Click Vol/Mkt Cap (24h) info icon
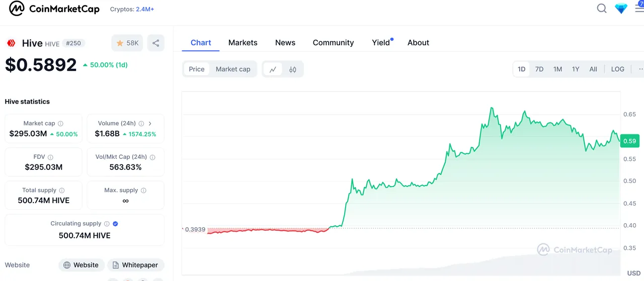The height and width of the screenshot is (281, 644). [x=152, y=157]
